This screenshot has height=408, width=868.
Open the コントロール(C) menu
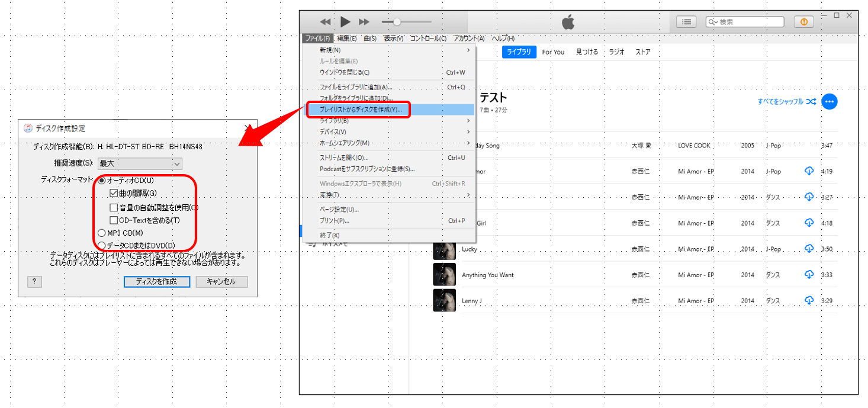pos(428,38)
